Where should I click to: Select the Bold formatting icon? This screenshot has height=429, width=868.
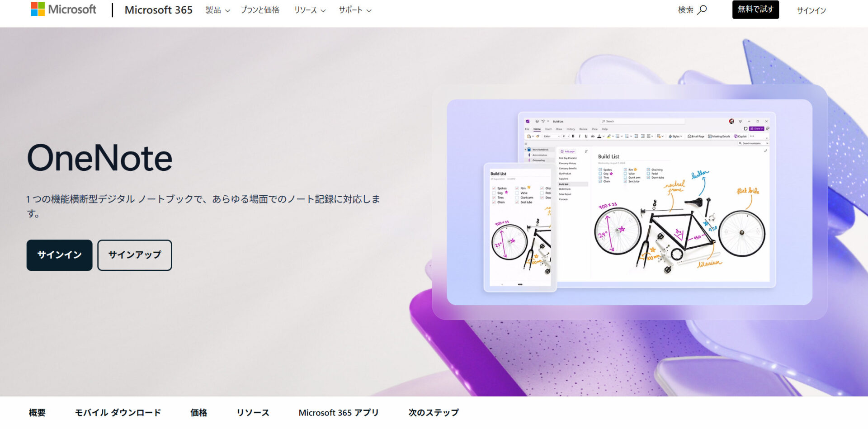573,137
